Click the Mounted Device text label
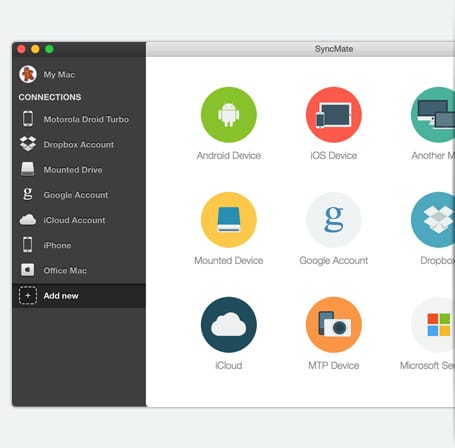This screenshot has width=455, height=448. [229, 261]
